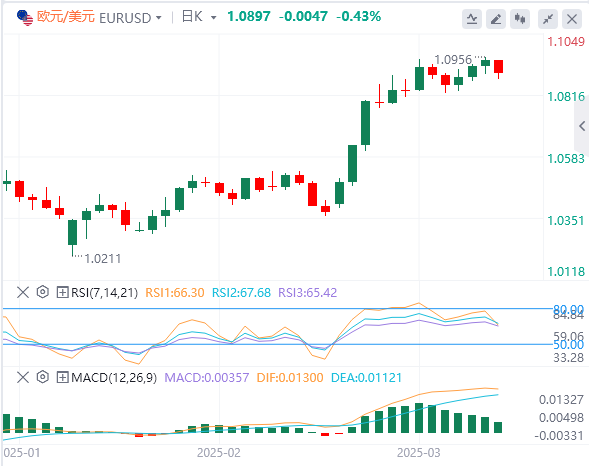Click the shrink/collapse arrows icon
The width and height of the screenshot is (589, 466).
(x=548, y=19)
